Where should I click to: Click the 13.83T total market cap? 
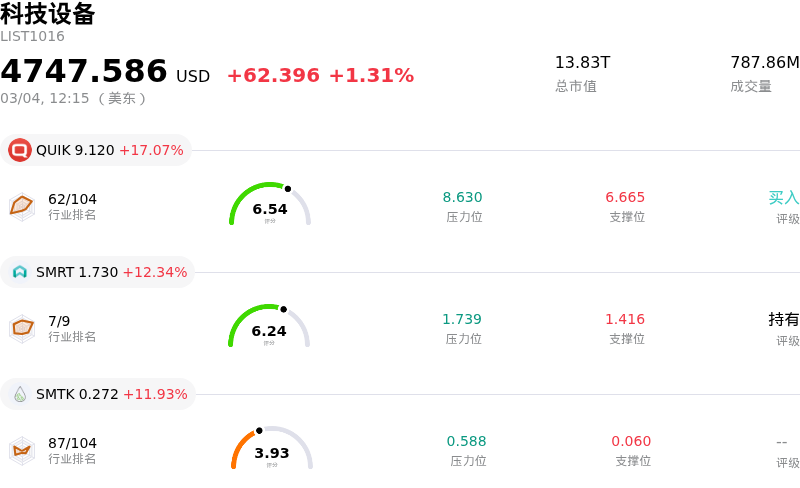pyautogui.click(x=582, y=63)
